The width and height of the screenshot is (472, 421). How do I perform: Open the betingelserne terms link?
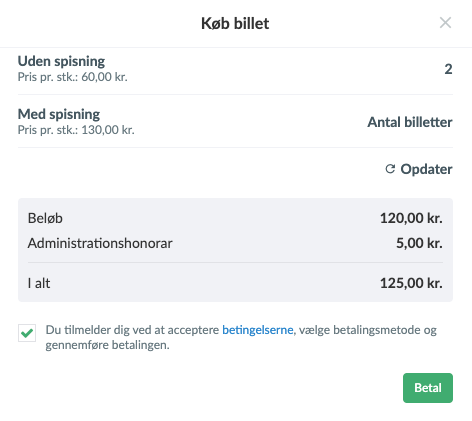(258, 330)
